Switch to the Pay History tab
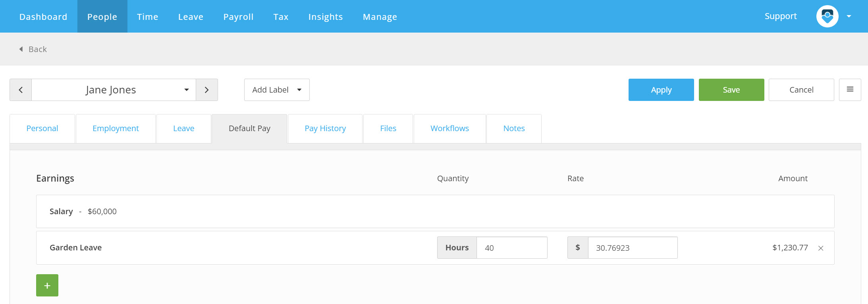868x304 pixels. (x=325, y=128)
